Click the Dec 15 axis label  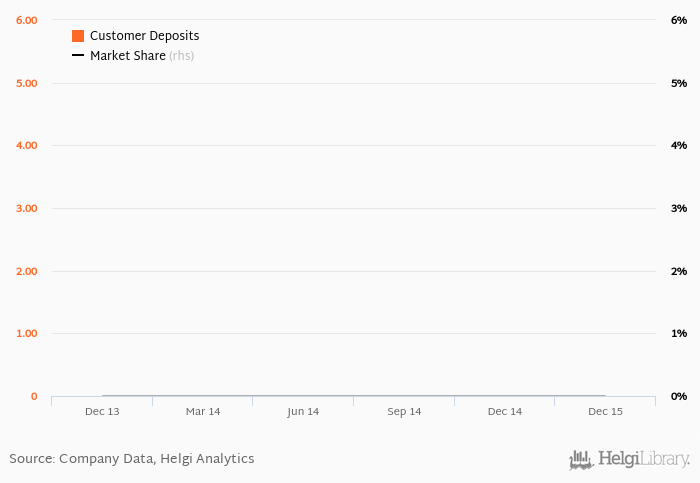[x=605, y=411]
